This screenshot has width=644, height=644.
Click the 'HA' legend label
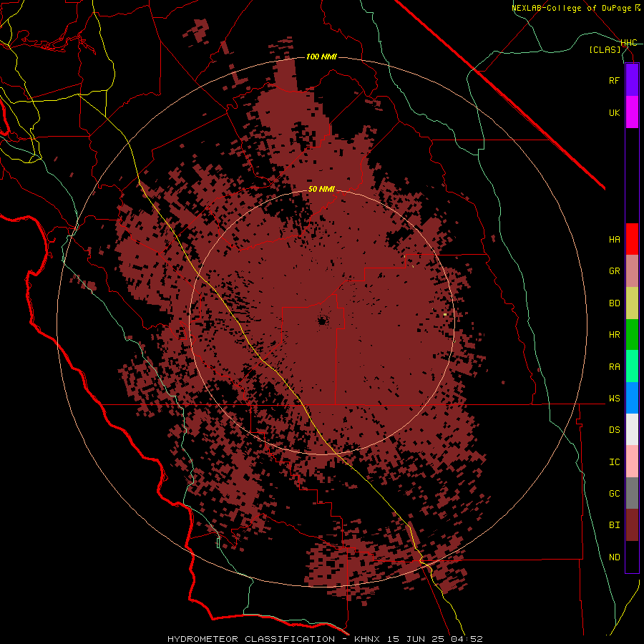tap(615, 239)
